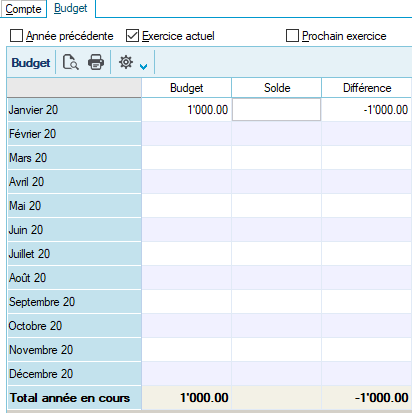Image resolution: width=412 pixels, height=413 pixels.
Task: Expand the settings dropdown arrow
Action: pyautogui.click(x=144, y=67)
